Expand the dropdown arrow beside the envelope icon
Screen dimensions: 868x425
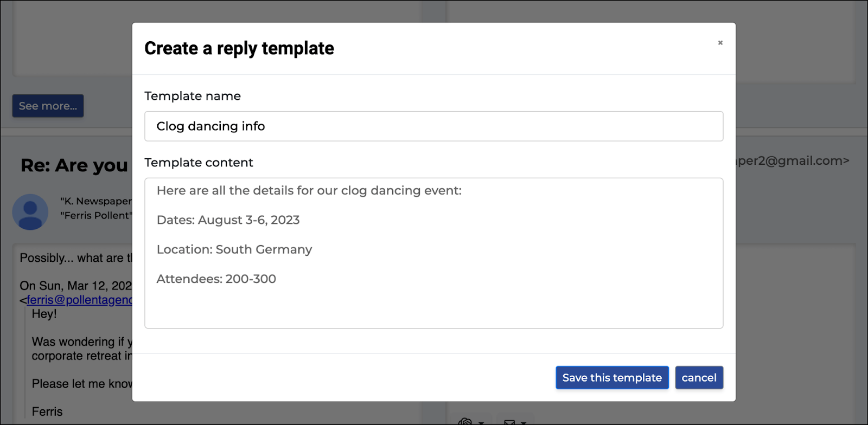(524, 423)
